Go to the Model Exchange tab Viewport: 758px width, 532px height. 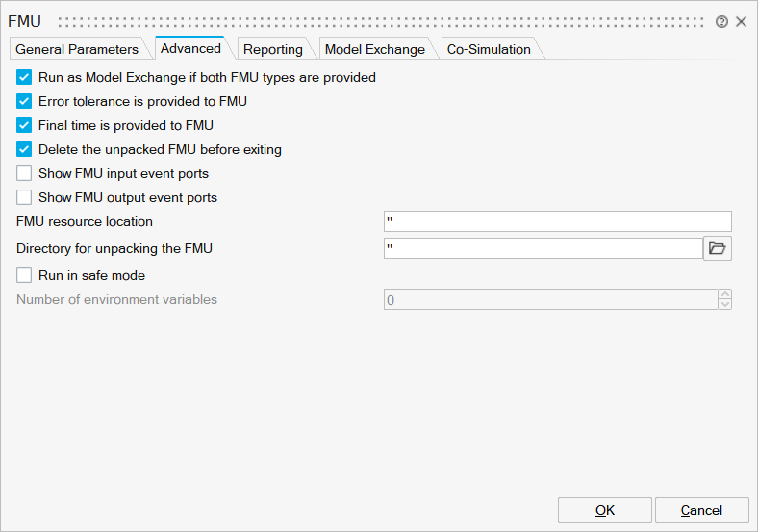374,49
